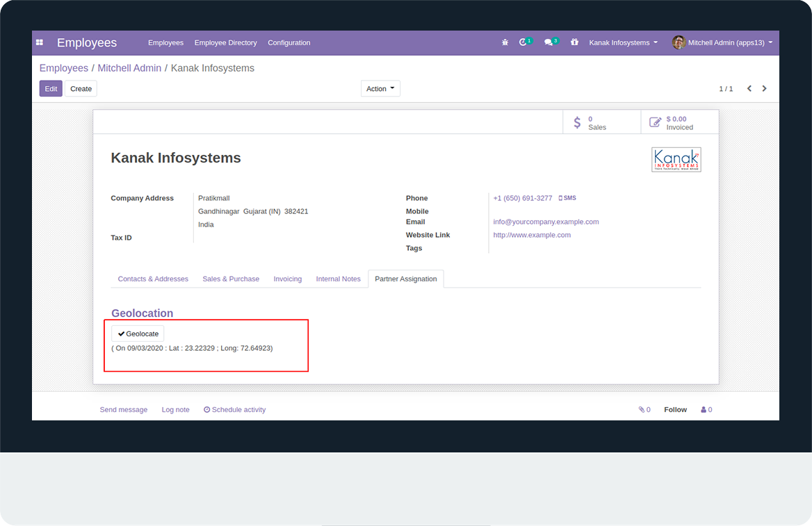Click the Kanak Infosystems record title
Viewport: 812px width, 526px height.
point(176,158)
